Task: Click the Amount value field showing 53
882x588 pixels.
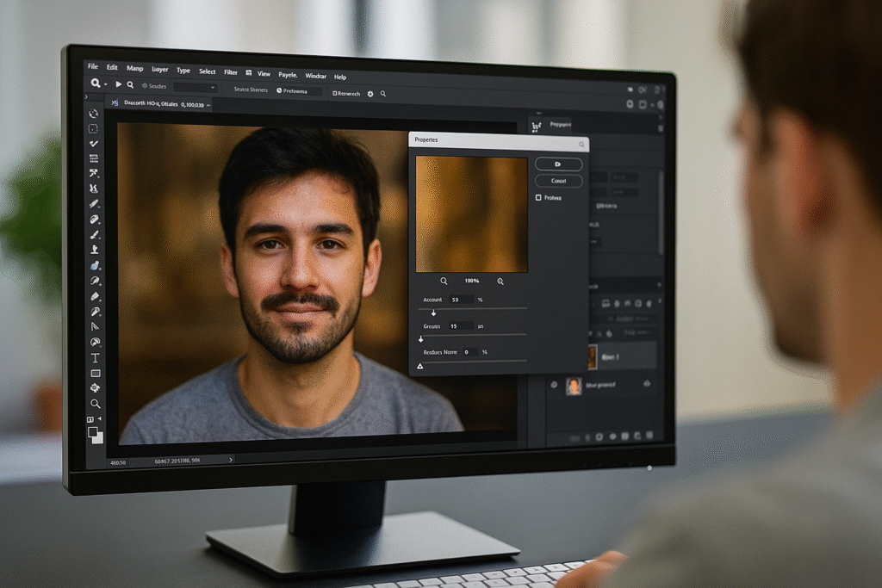Action: tap(459, 300)
